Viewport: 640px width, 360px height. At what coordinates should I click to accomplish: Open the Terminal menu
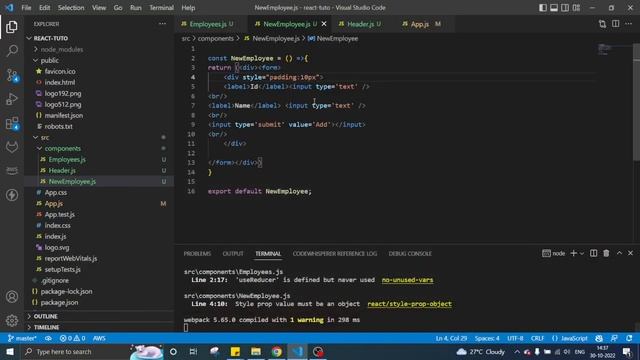point(161,8)
